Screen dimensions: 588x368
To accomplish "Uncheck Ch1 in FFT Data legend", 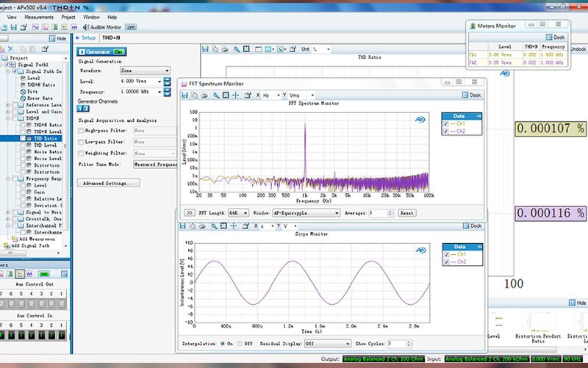I will (445, 123).
